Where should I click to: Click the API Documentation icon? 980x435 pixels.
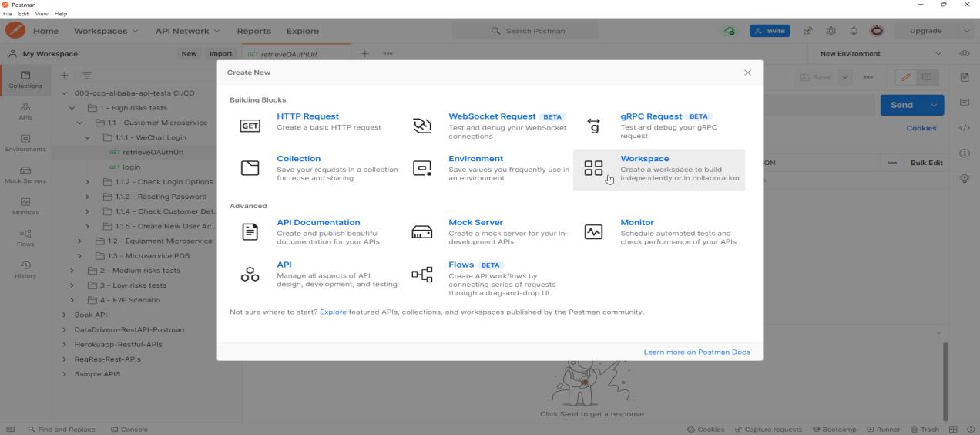coord(250,231)
